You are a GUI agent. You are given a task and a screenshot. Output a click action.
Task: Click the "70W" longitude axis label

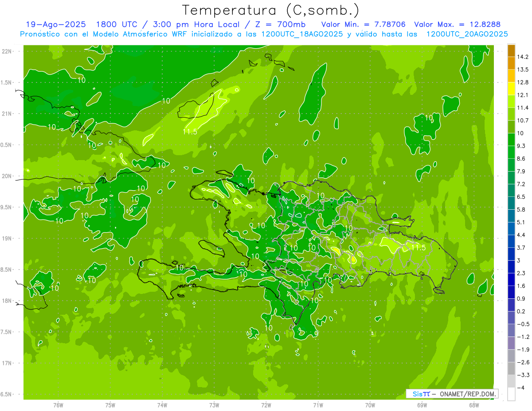370,405
